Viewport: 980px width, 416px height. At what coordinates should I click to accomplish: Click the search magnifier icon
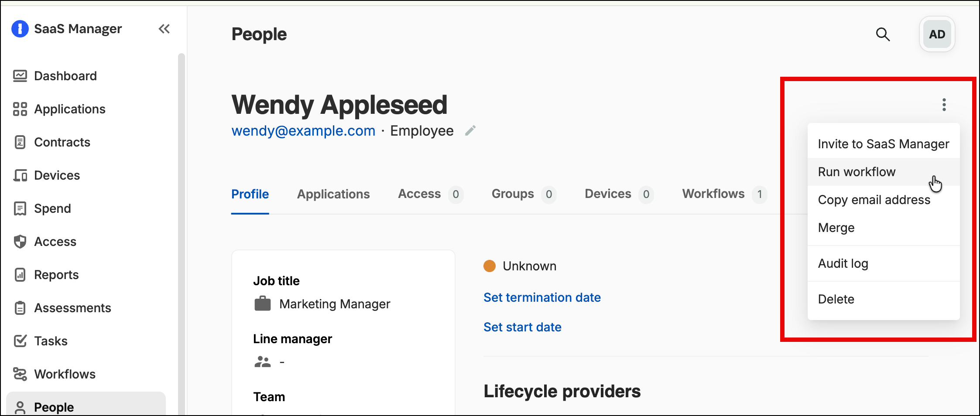coord(883,34)
